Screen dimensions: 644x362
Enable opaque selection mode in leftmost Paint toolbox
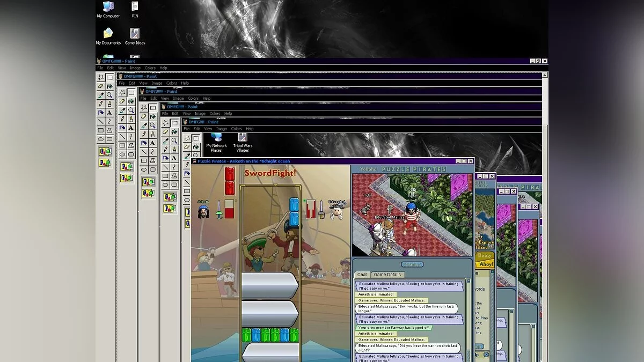point(105,152)
